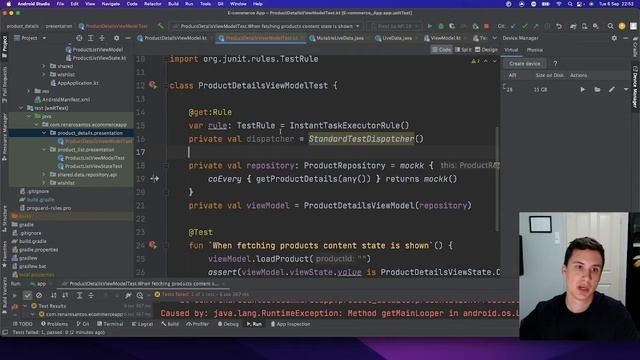The width and height of the screenshot is (640, 360).
Task: Toggle show ignored tests in Run panel
Action: click(x=39, y=295)
